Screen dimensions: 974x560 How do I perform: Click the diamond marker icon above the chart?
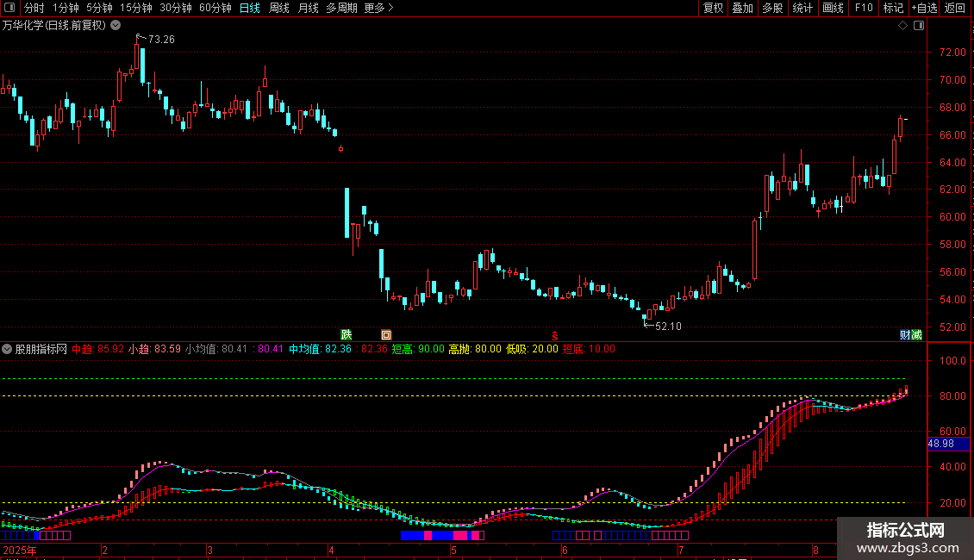click(903, 26)
